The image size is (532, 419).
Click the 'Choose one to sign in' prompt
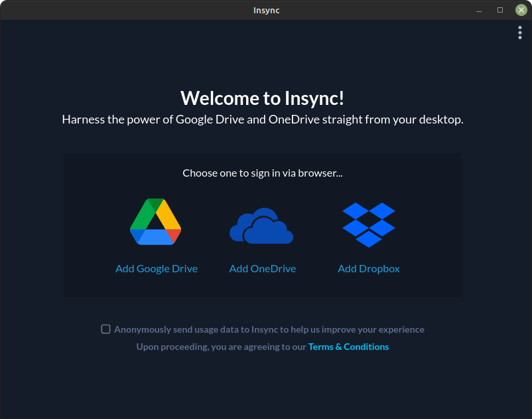[263, 173]
